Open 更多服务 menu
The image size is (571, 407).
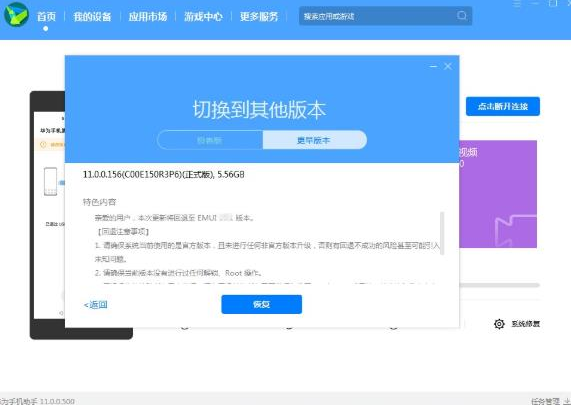coord(259,16)
